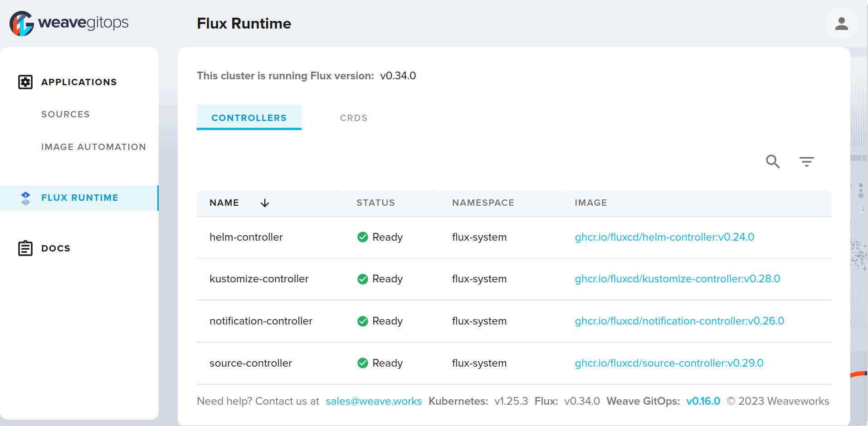Open the filter options icon

pyautogui.click(x=806, y=161)
